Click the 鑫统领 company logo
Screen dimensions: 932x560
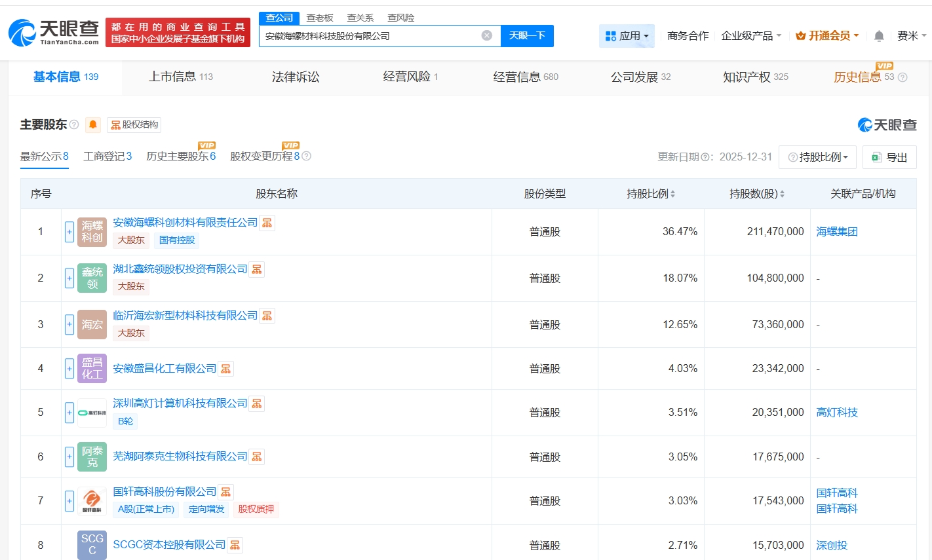pyautogui.click(x=92, y=278)
